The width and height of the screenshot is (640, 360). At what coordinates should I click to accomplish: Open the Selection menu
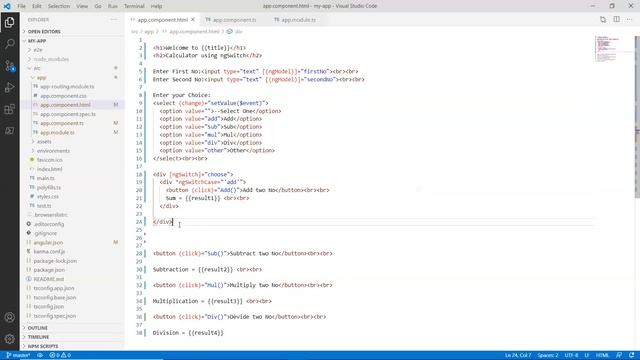[x=59, y=6]
